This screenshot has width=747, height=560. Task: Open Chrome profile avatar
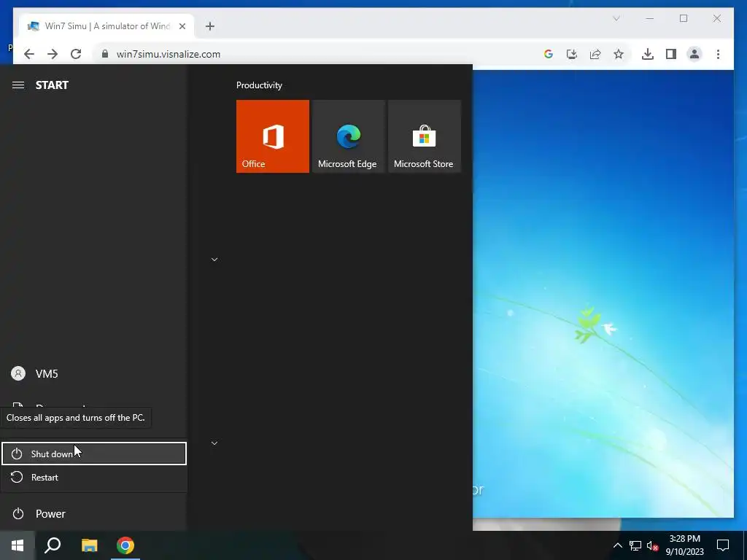694,54
